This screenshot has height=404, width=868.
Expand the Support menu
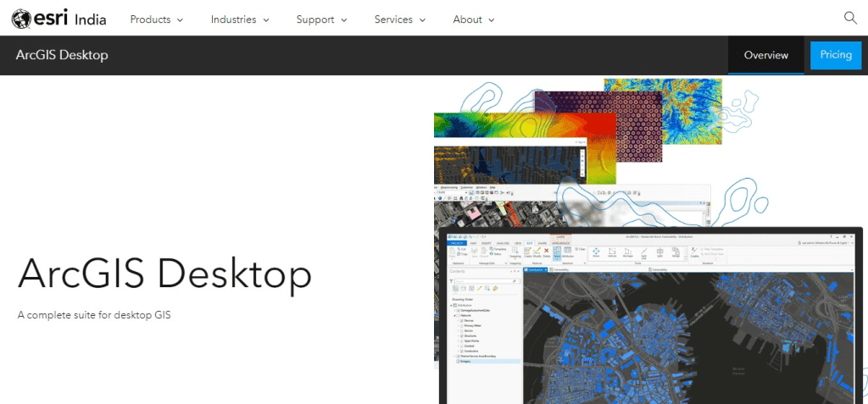pos(321,19)
